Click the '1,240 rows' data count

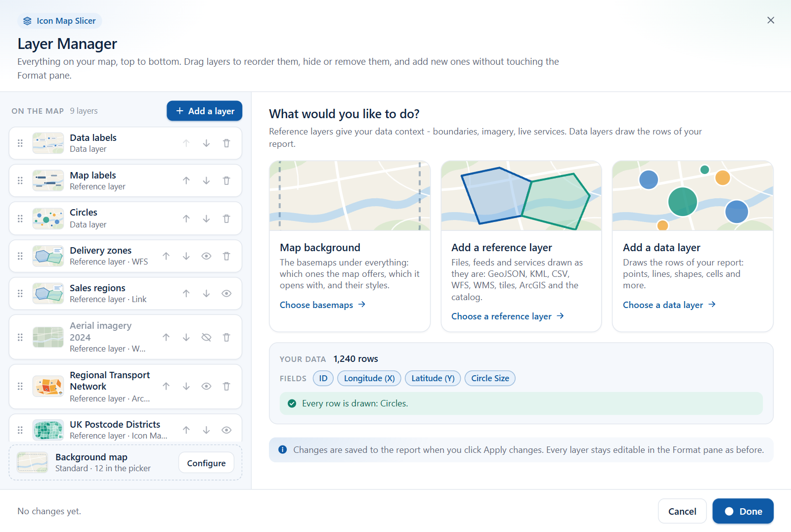[355, 359]
